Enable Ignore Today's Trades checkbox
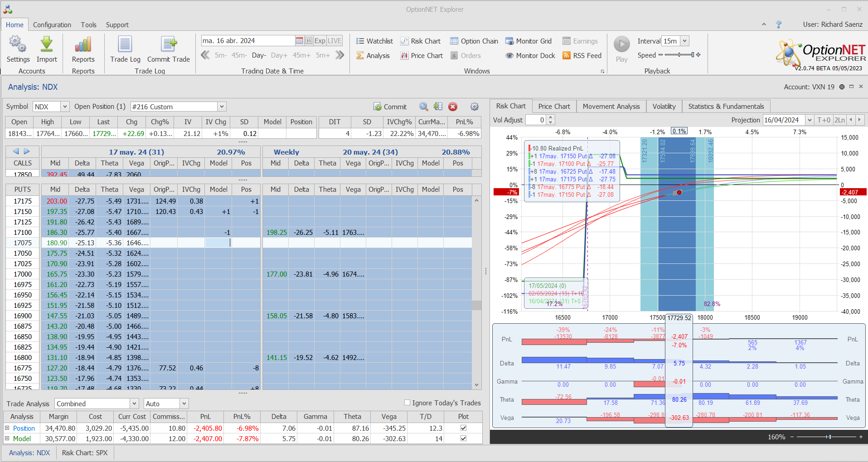This screenshot has height=462, width=868. coord(407,403)
